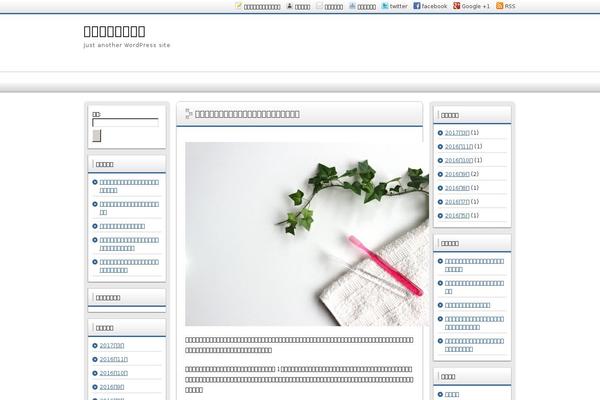Open the 2017 March archive with count (1)
The height and width of the screenshot is (400, 600).
[457, 133]
